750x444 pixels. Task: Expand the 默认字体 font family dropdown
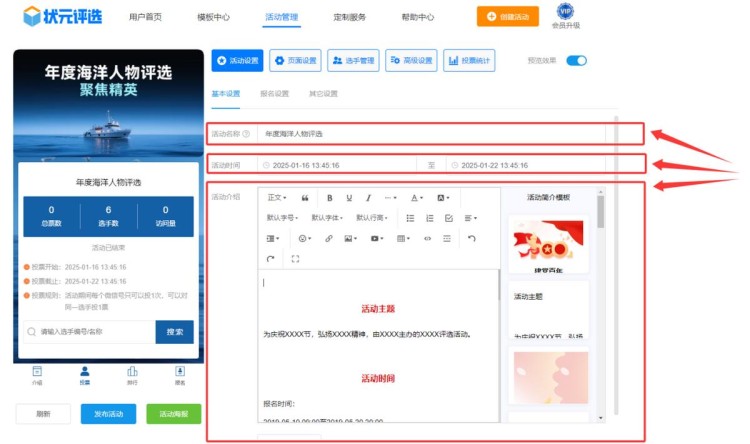point(328,218)
